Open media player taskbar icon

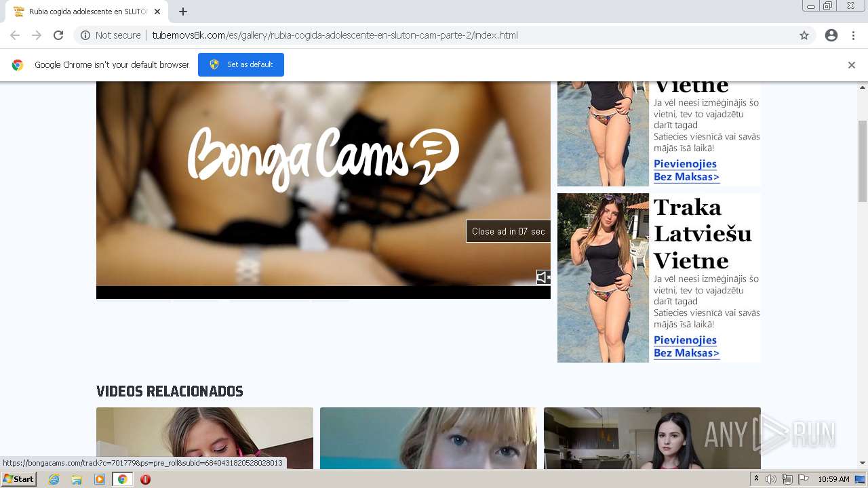(x=100, y=479)
